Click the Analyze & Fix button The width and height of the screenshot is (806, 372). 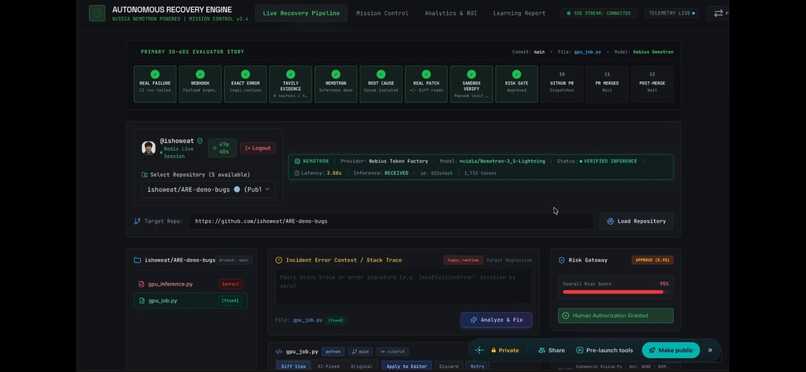(496, 320)
